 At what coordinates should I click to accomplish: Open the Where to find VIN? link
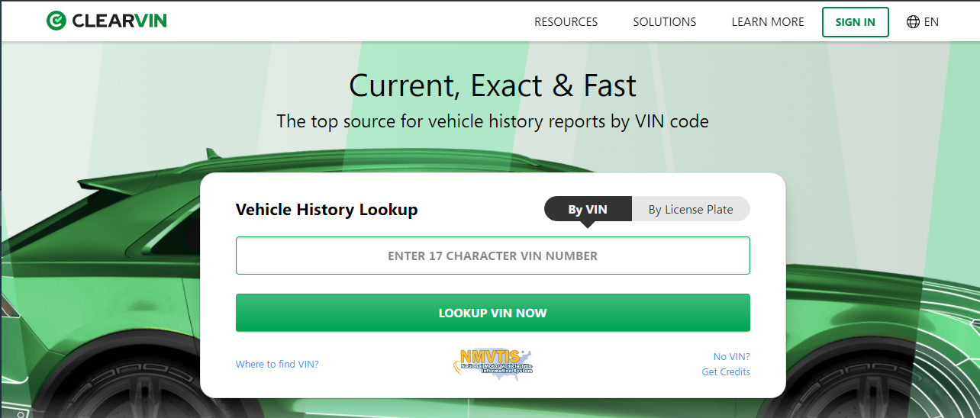click(277, 364)
